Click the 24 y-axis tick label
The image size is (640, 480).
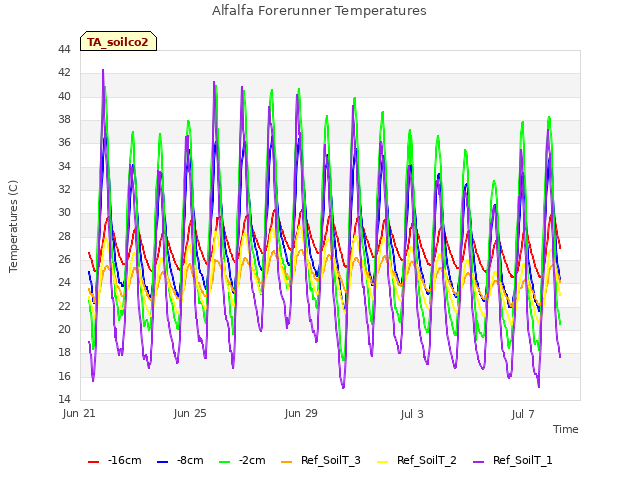point(64,282)
